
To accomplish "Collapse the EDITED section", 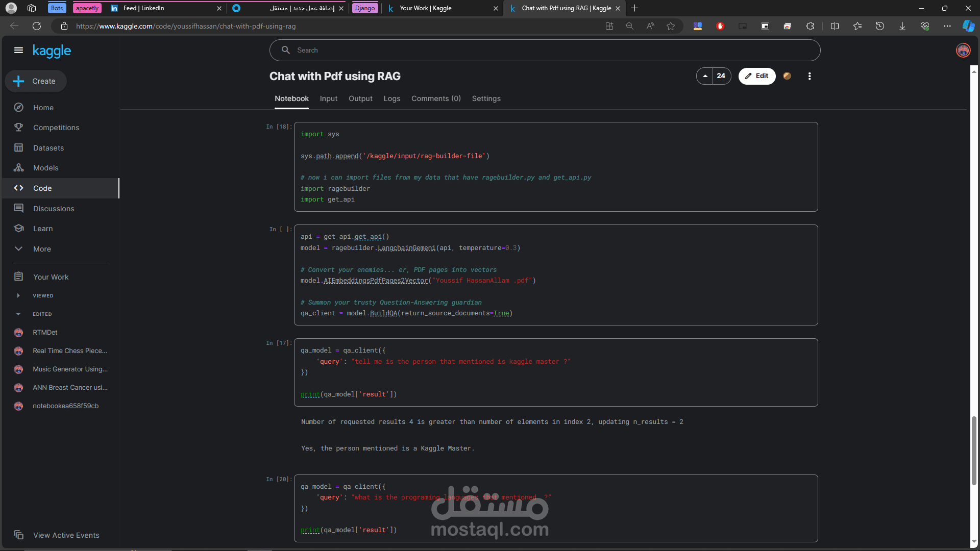I will (18, 314).
